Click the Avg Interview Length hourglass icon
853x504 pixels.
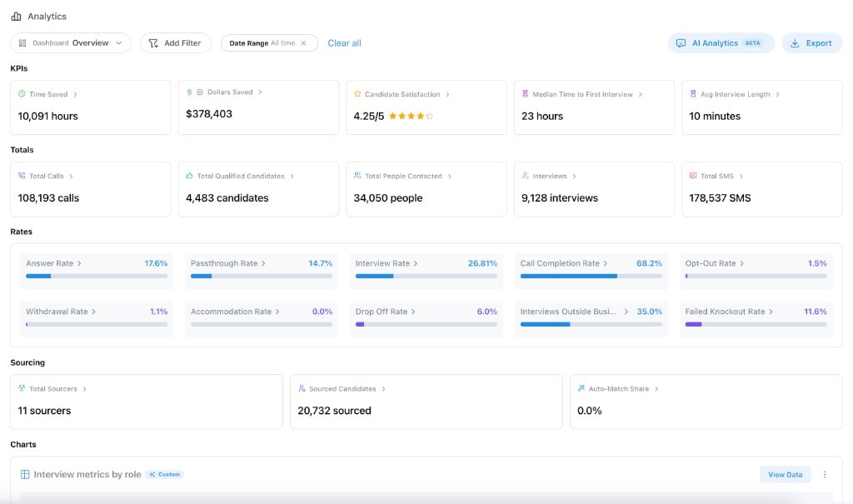click(x=693, y=93)
